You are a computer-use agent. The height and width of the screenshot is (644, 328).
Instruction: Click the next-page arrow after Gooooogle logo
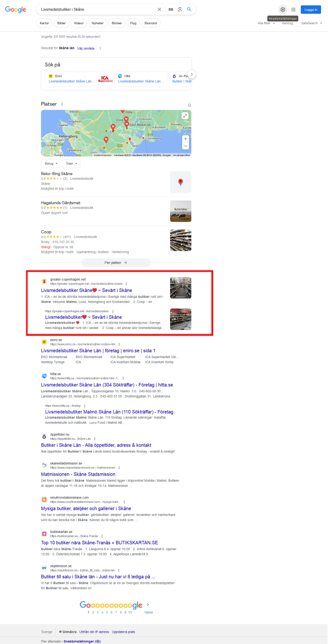148,604
